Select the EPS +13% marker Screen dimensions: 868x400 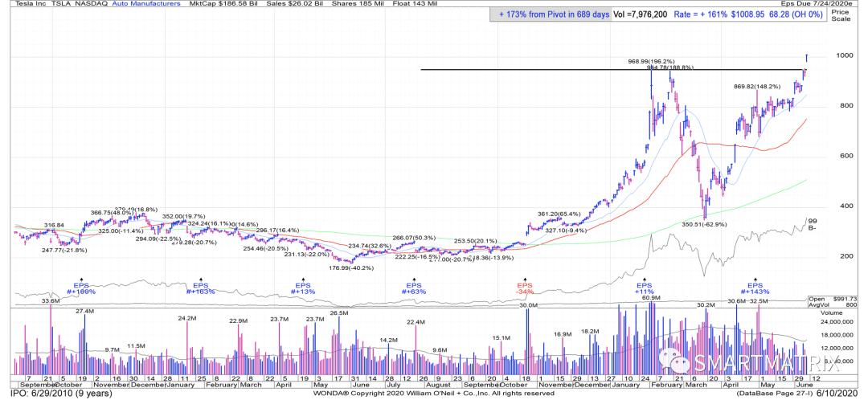click(302, 289)
